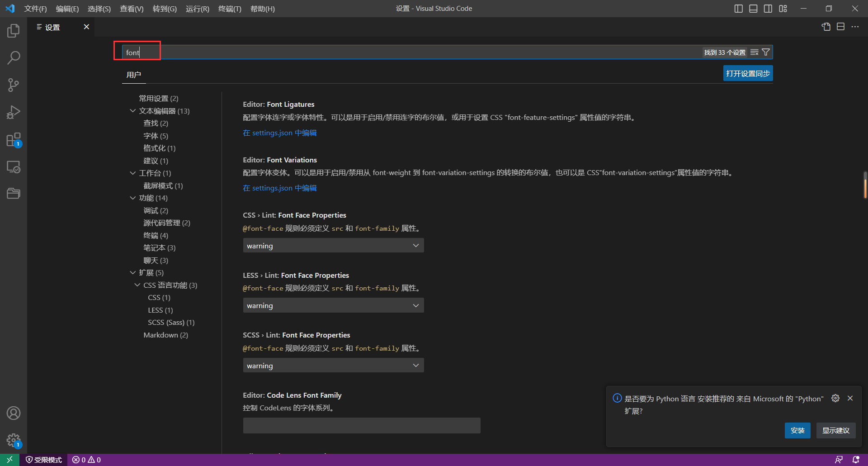Screen dimensions: 868x466
Task: Click 安装 in the Python notification
Action: tap(797, 430)
